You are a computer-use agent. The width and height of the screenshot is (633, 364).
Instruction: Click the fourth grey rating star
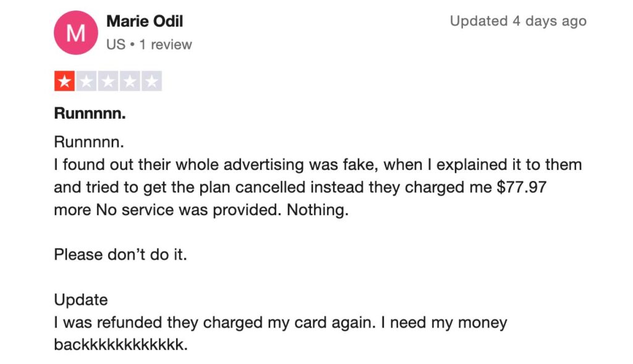coord(130,81)
